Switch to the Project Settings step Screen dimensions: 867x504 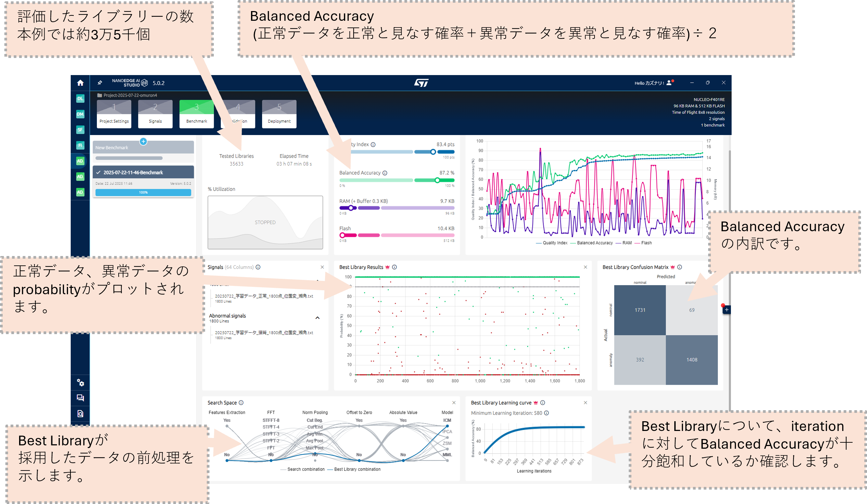point(114,114)
